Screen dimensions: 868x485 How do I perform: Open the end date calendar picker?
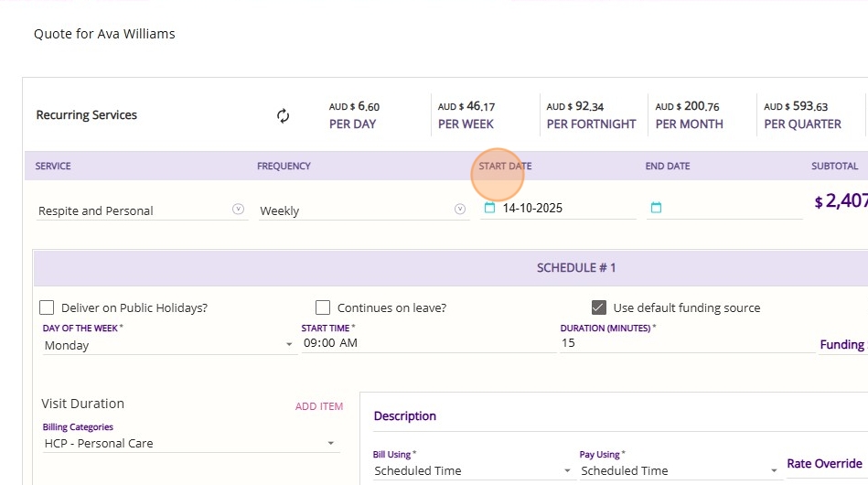click(x=655, y=208)
